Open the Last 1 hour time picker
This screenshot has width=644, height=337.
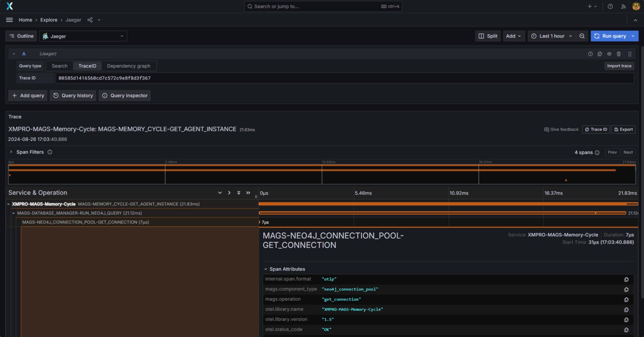pyautogui.click(x=551, y=36)
